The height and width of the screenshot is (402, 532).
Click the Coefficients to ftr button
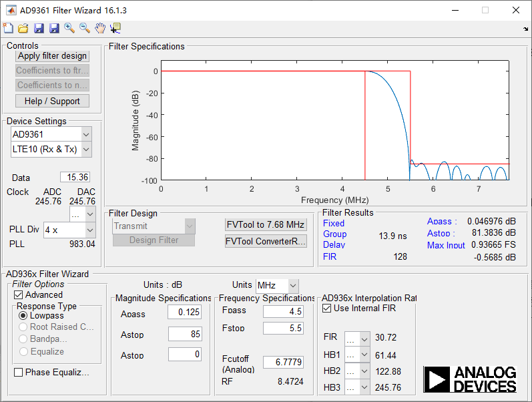(52, 71)
